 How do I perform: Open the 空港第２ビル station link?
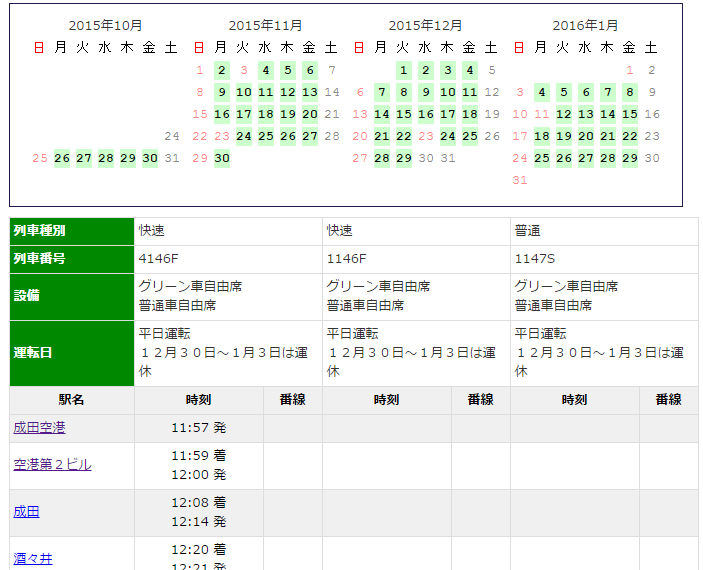click(x=52, y=465)
